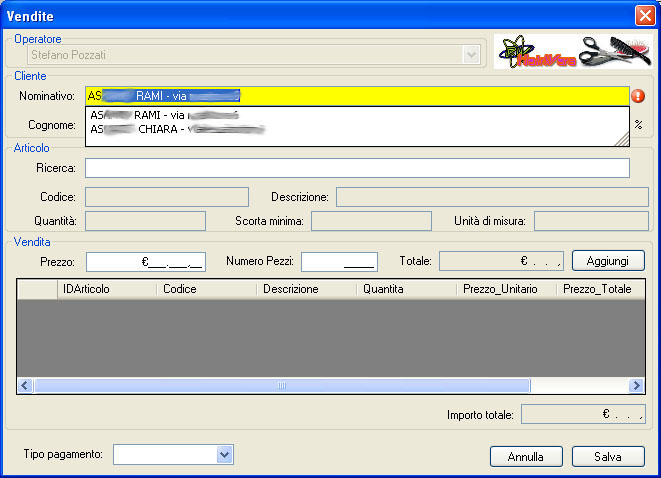Click the grid's left scroll arrow

(x=25, y=385)
